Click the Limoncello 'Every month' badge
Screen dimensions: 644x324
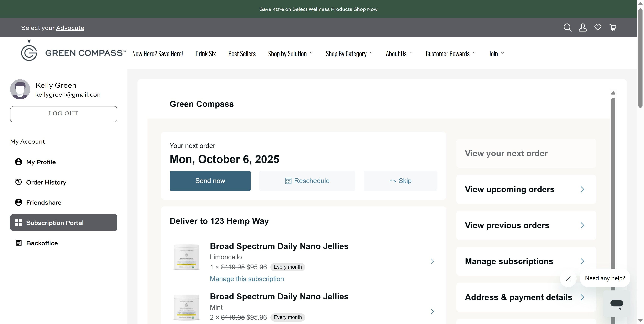pyautogui.click(x=288, y=267)
